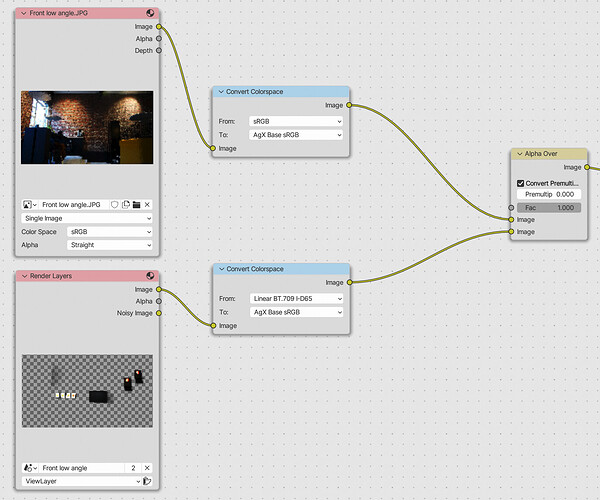Open image file folder icon
Image resolution: width=600 pixels, height=500 pixels.
pos(136,205)
